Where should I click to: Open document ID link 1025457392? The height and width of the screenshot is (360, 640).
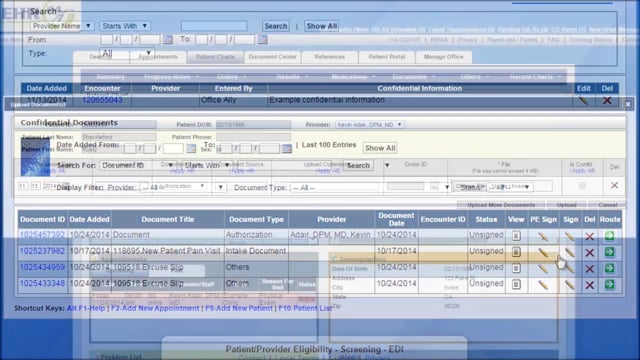click(x=42, y=235)
